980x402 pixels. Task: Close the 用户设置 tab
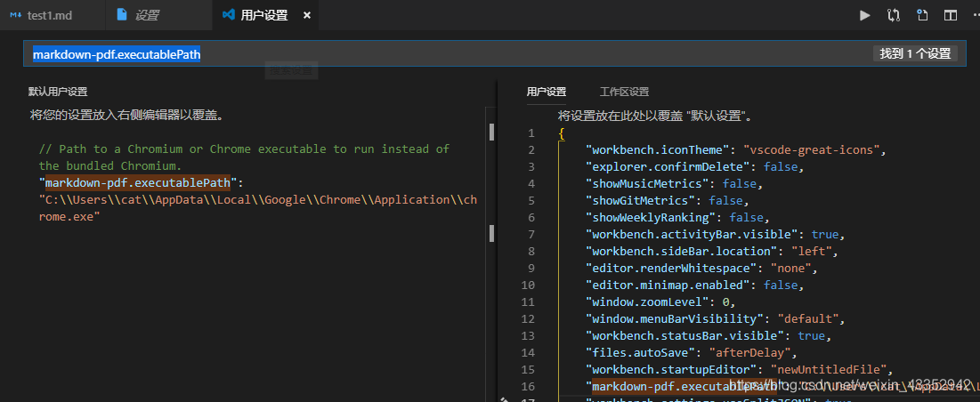coord(307,16)
